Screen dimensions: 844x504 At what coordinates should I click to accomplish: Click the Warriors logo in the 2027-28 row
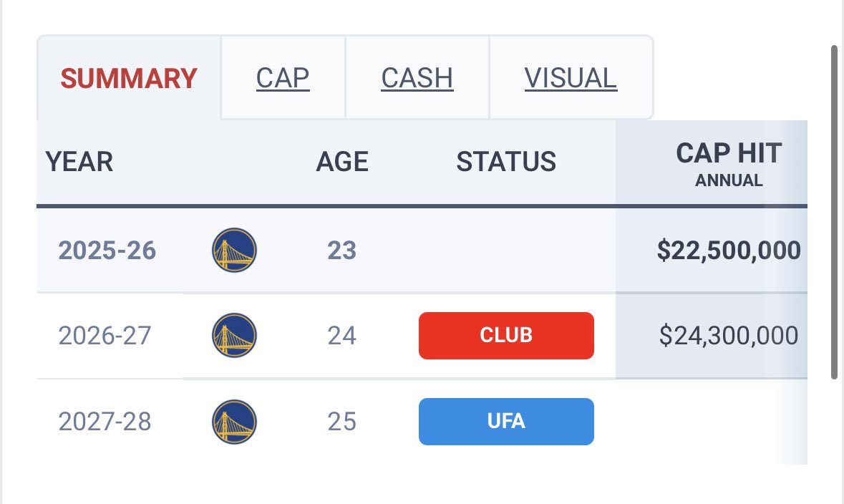[x=234, y=422]
